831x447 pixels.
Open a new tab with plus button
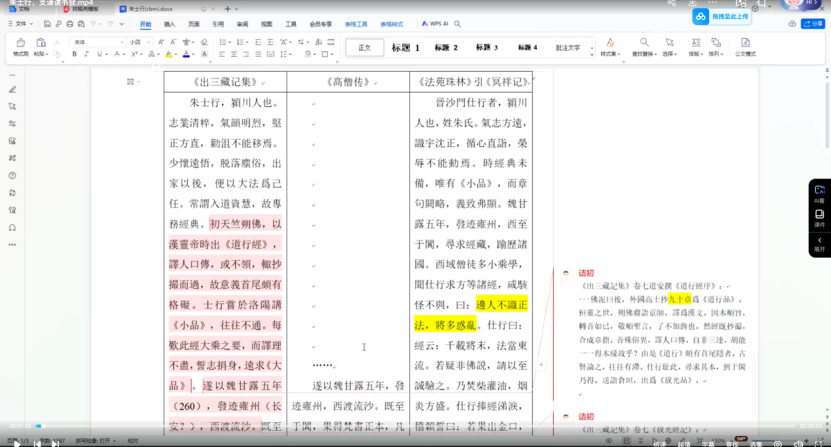(x=227, y=9)
